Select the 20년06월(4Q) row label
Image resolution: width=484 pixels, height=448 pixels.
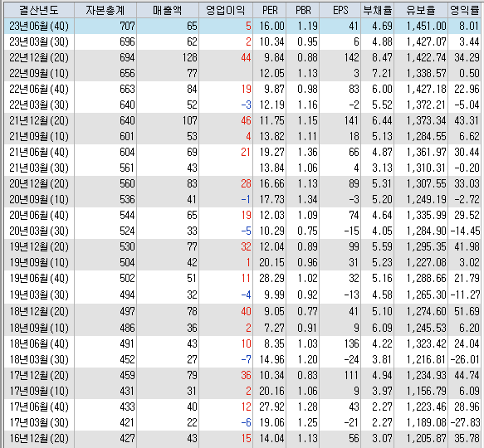[39, 215]
